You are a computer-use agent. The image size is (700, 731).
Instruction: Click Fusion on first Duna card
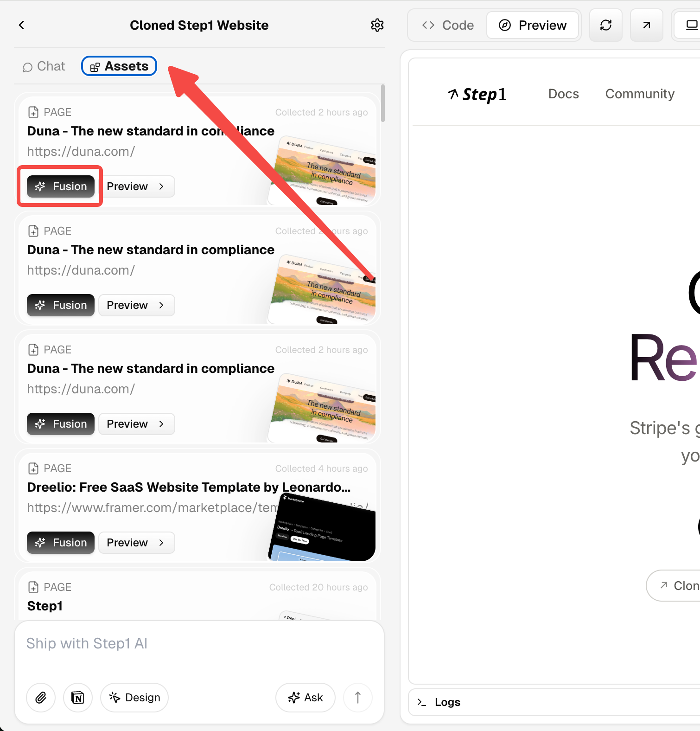[x=61, y=186]
